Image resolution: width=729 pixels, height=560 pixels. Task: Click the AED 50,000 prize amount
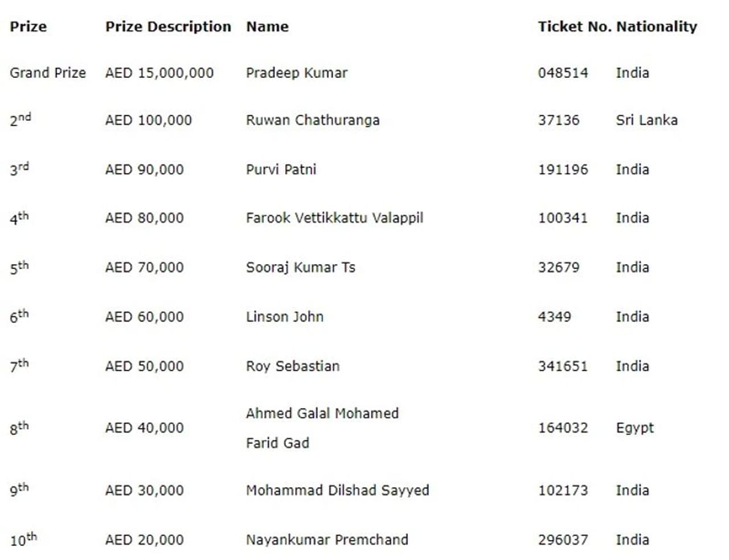[145, 367]
